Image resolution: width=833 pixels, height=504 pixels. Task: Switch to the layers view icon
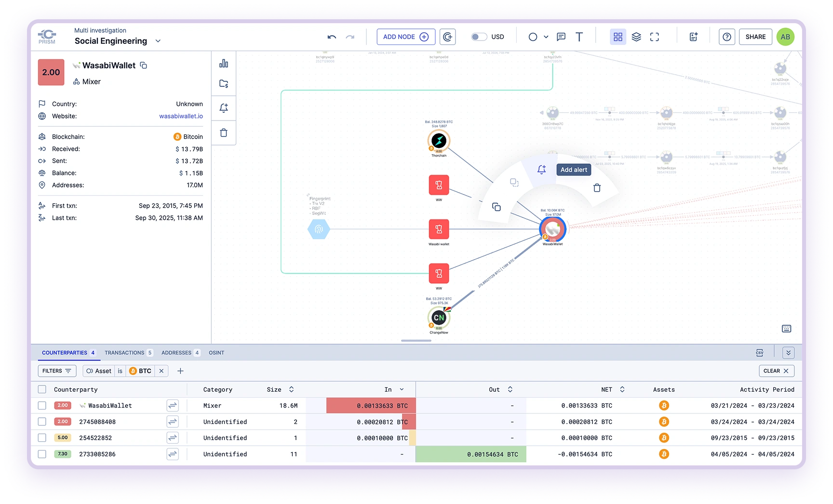point(636,37)
